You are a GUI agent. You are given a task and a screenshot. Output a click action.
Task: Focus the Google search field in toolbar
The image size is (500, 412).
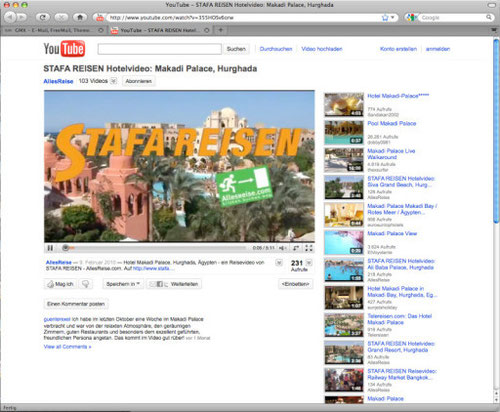coord(453,17)
